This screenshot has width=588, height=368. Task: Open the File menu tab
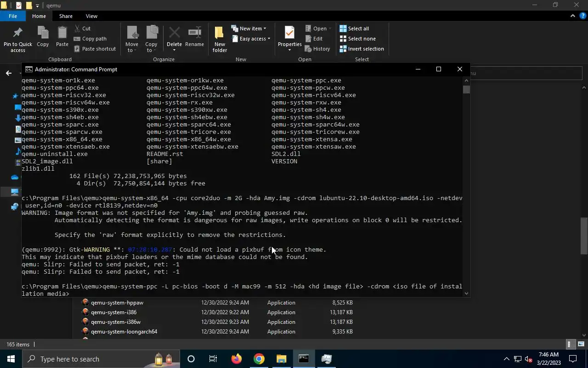(13, 16)
